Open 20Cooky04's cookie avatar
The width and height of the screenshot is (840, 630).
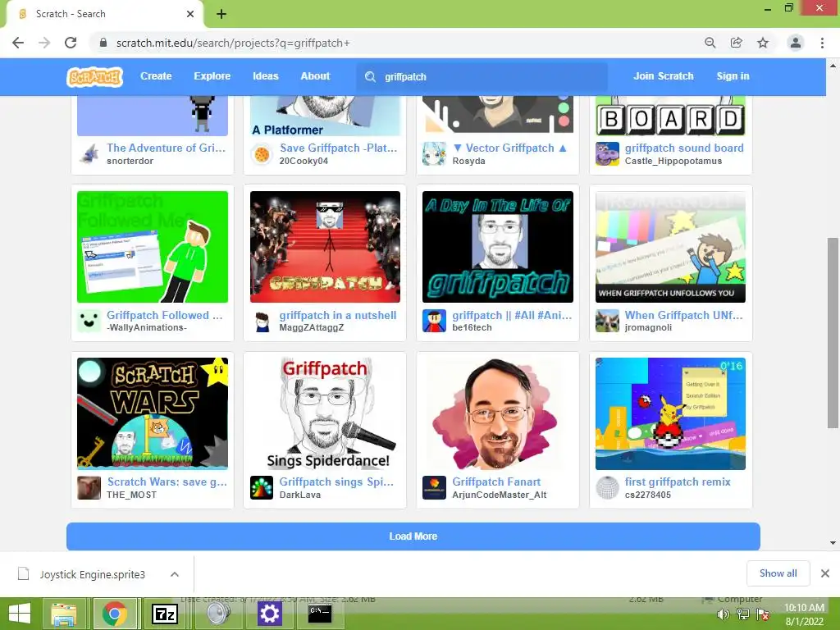click(262, 154)
